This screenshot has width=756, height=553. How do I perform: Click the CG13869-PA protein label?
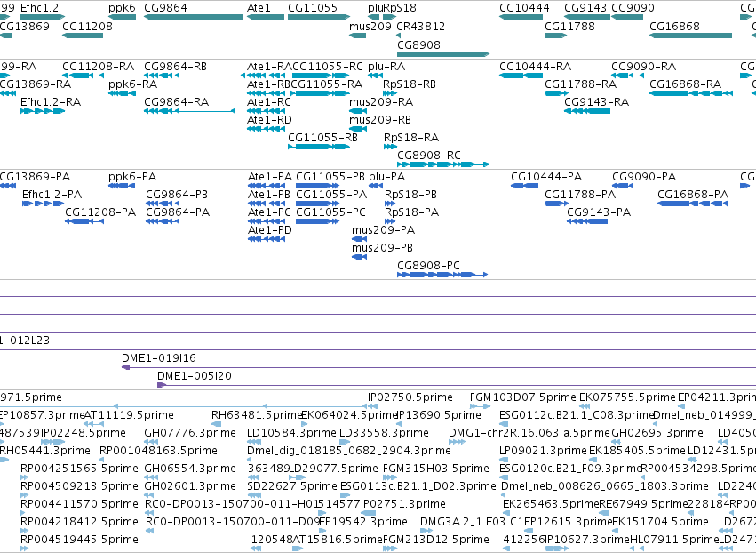click(36, 177)
